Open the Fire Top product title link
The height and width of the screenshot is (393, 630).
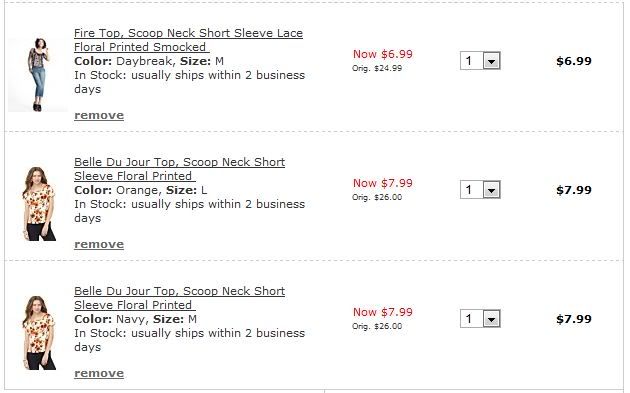[x=188, y=40]
